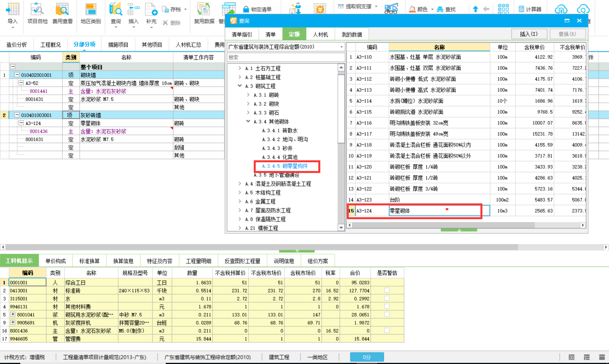Toggle 是否暂估 checkbox for 标准砖 row
Screen dimensions: 609x364
pos(387,290)
